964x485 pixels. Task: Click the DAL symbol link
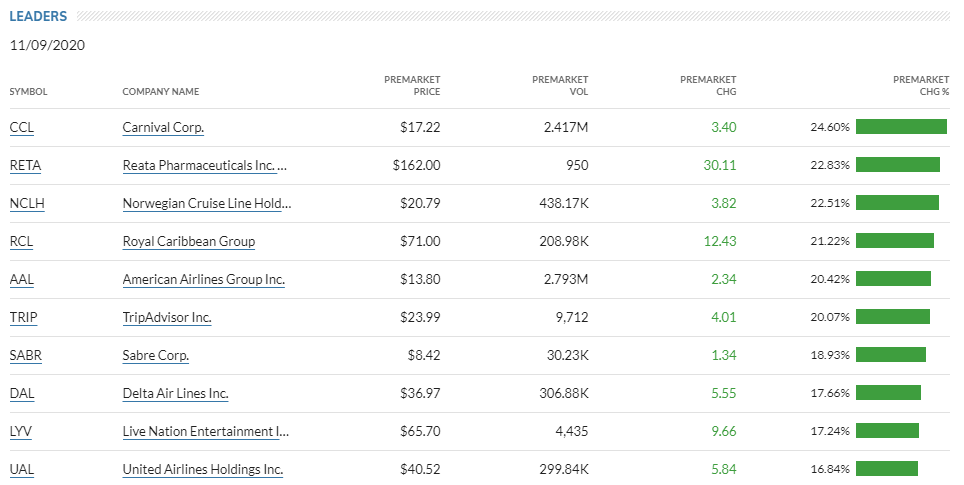coord(21,394)
